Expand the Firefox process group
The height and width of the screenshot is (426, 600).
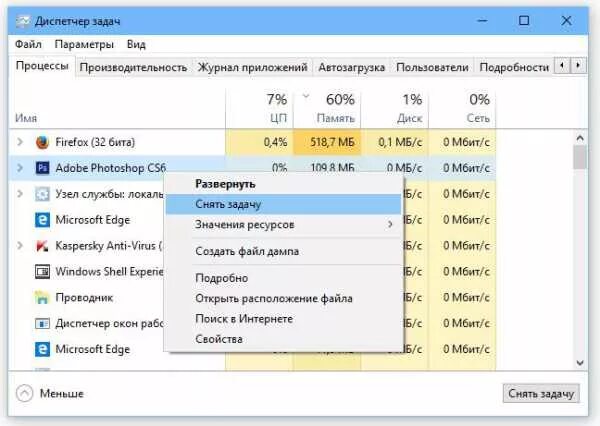(20, 142)
